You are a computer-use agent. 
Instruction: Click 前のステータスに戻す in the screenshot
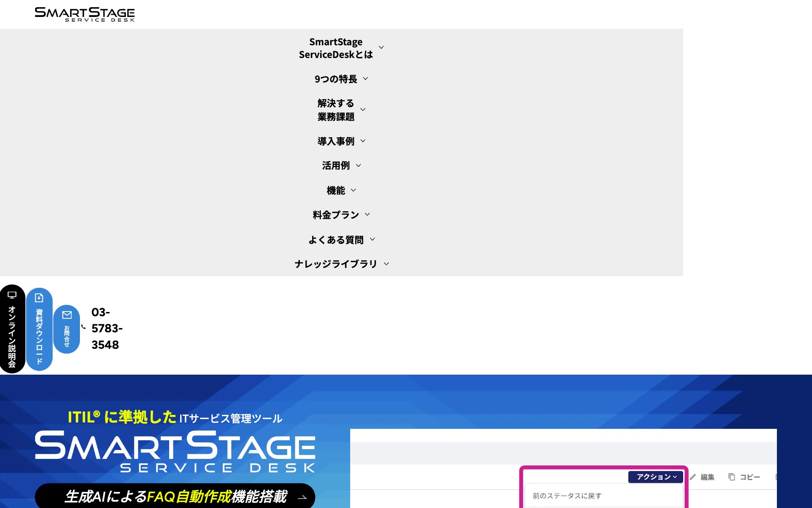click(567, 496)
